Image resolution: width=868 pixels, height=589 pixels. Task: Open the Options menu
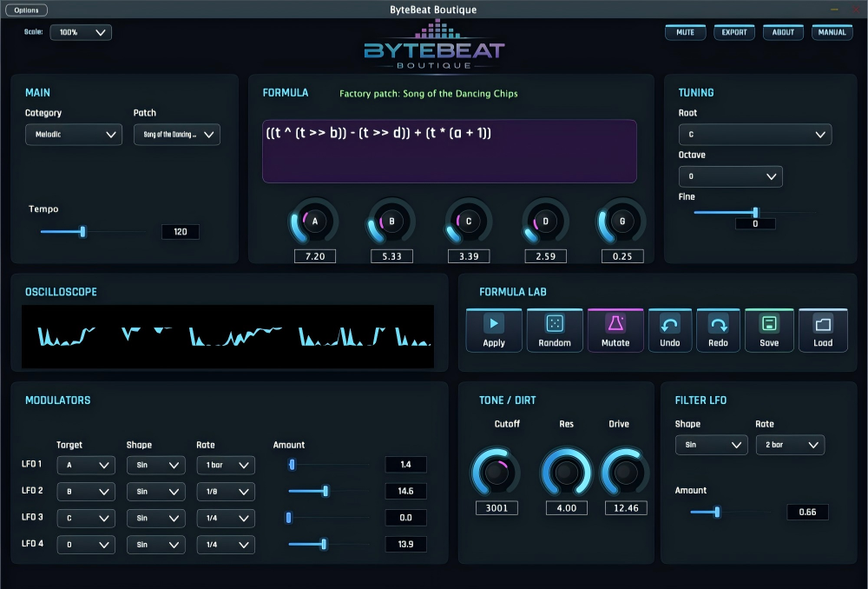[26, 10]
